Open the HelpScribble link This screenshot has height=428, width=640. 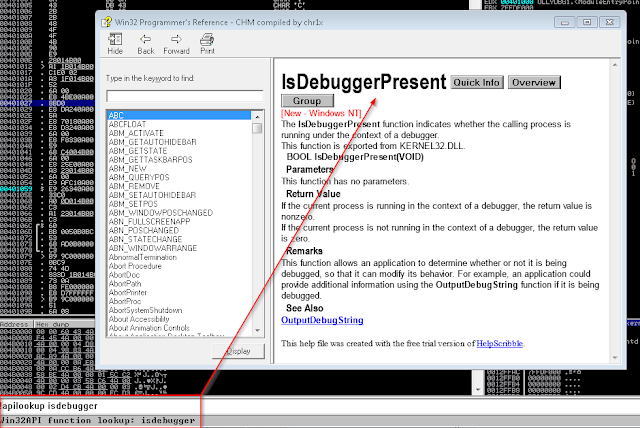[x=500, y=344]
